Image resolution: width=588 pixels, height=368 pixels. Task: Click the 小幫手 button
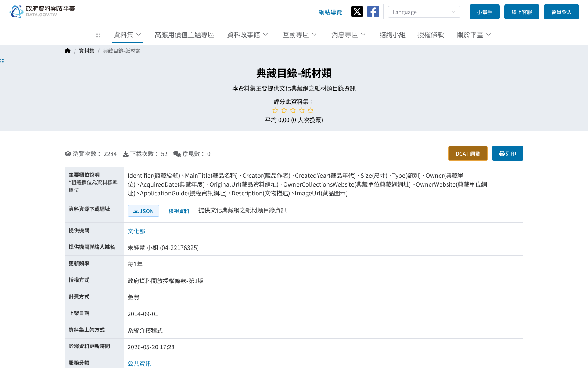[x=485, y=12]
